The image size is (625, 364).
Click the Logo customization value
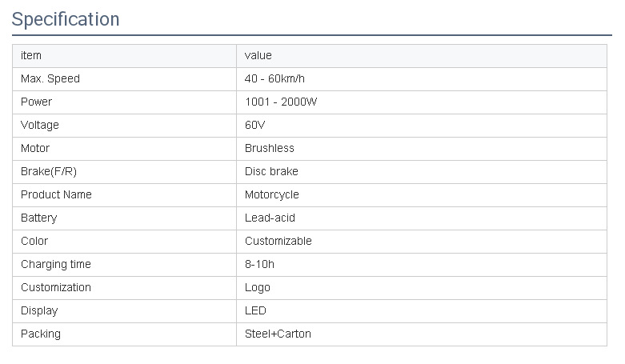click(x=258, y=287)
